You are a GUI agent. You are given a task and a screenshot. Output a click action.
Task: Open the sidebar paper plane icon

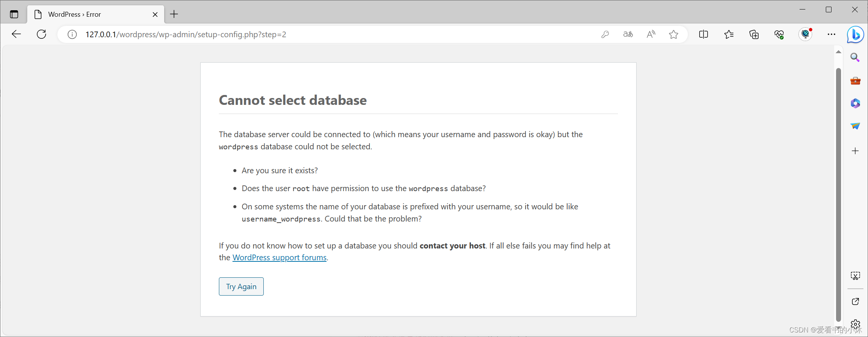tap(855, 126)
